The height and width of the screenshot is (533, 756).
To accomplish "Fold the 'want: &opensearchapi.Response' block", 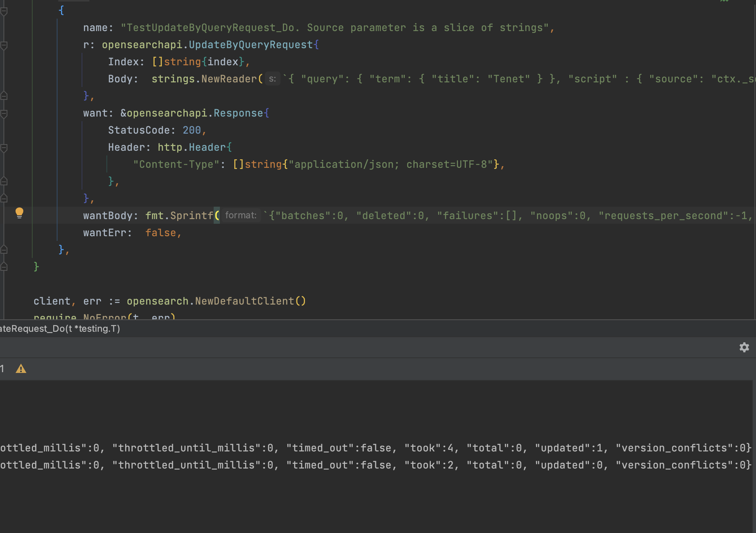I will (4, 114).
